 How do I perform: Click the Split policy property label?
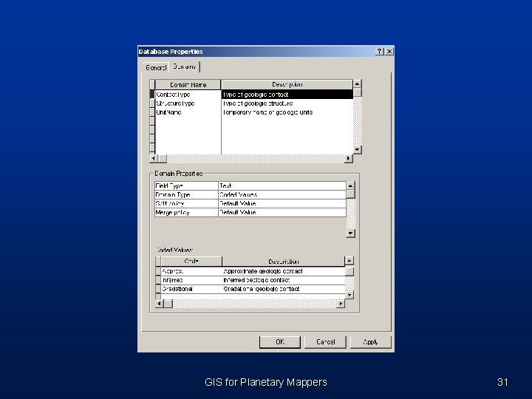[186, 203]
